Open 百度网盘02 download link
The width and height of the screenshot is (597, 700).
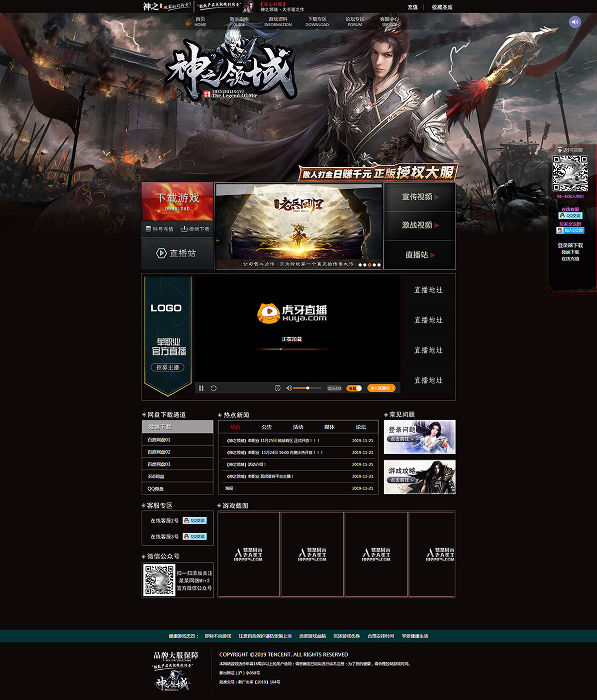[x=178, y=452]
